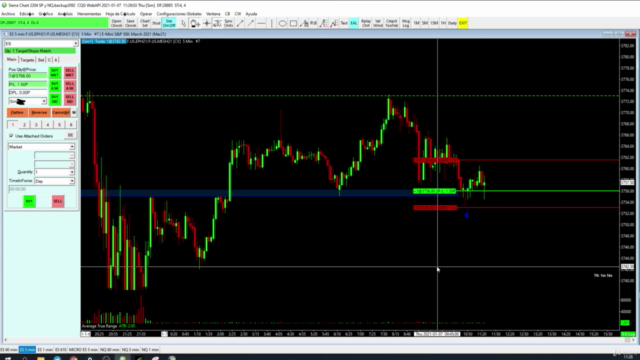Click the Sync Charts toolbar button

(x=228, y=23)
